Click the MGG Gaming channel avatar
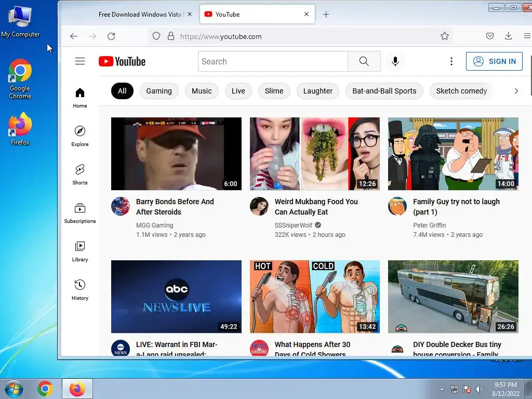Screen dimensions: 532x399 (x=121, y=206)
